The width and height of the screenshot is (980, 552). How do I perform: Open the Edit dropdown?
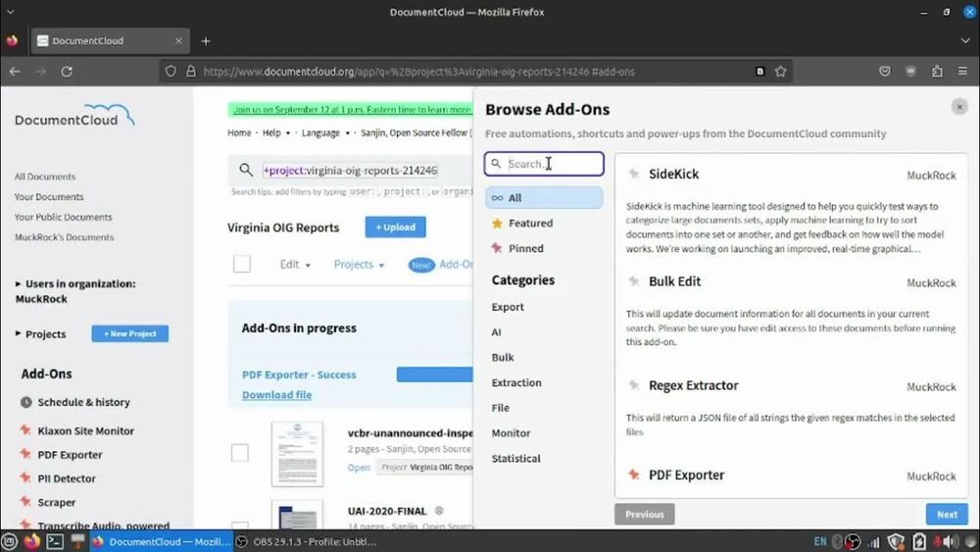(x=295, y=265)
